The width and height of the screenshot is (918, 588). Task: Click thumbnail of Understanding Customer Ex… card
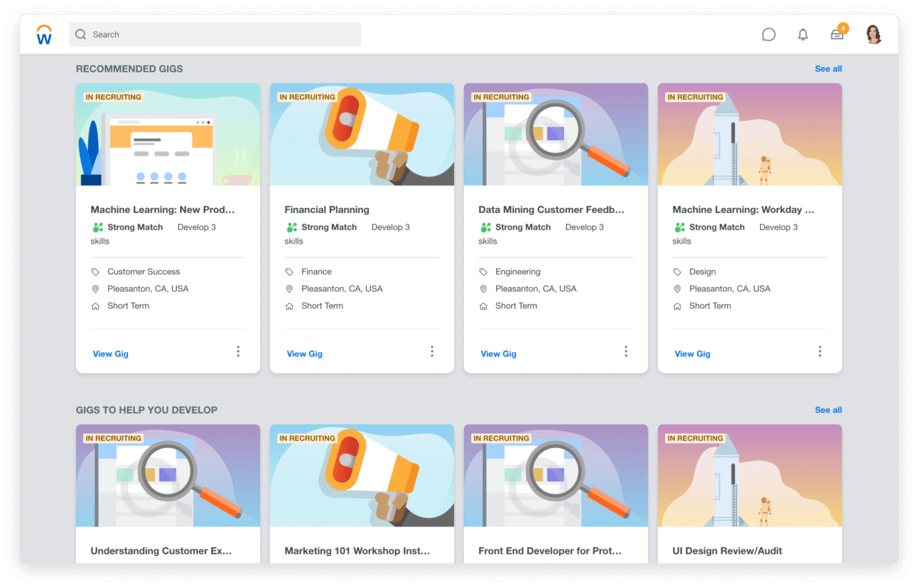[168, 476]
